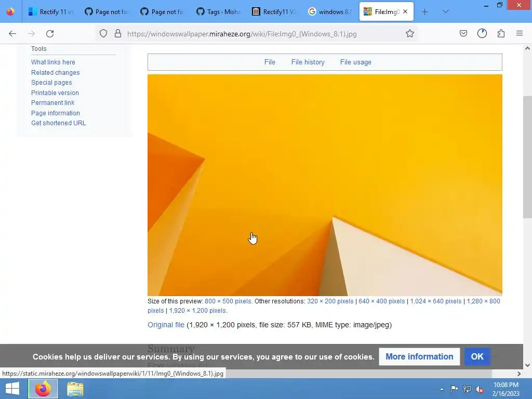Open the Extensions puzzle-piece icon

(501, 34)
